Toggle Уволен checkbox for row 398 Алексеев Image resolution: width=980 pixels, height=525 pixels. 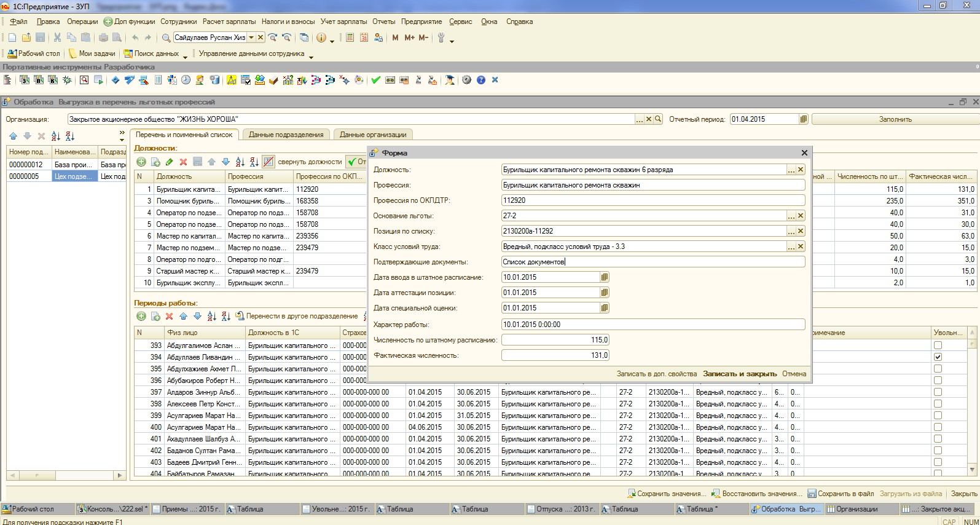point(938,404)
